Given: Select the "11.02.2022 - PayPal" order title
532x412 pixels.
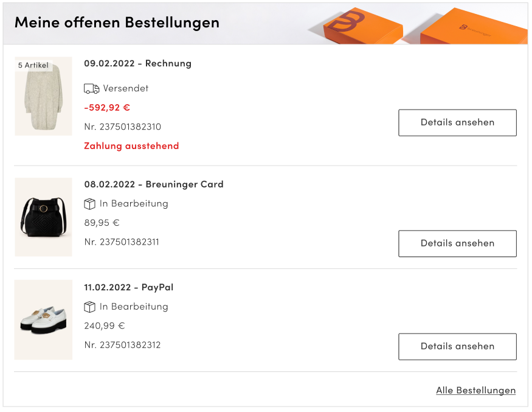Looking at the screenshot, I should coord(129,287).
